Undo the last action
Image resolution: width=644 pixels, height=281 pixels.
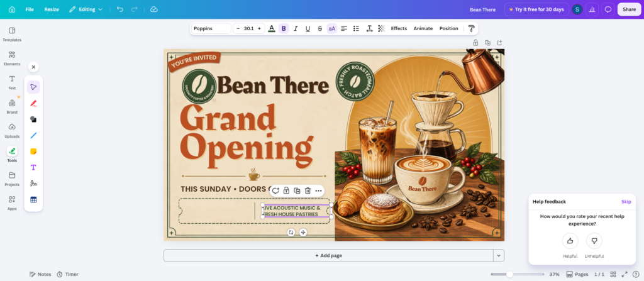(120, 9)
